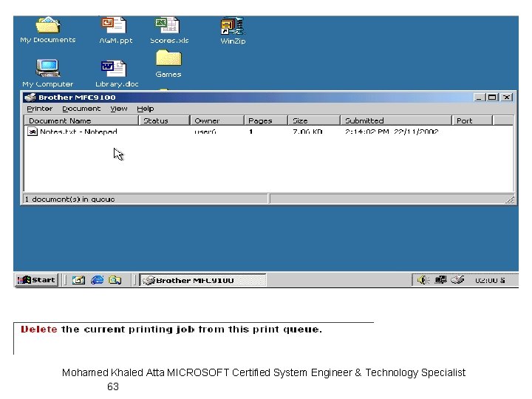532x399 pixels.
Task: Click the network connection tray icon
Action: click(440, 279)
